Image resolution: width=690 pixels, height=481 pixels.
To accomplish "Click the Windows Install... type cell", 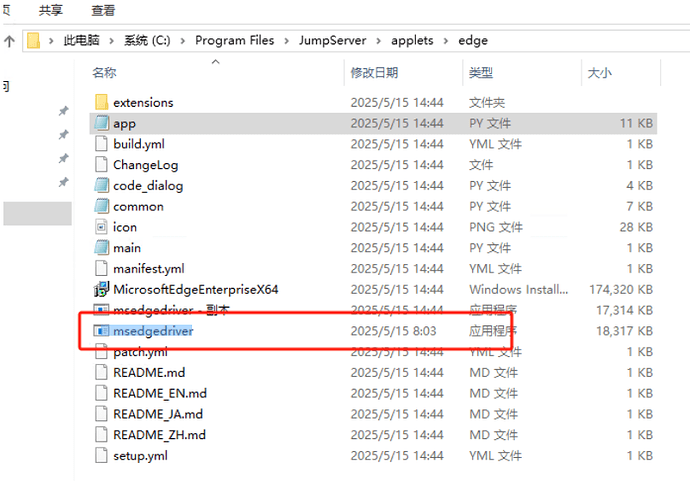I will pos(519,289).
